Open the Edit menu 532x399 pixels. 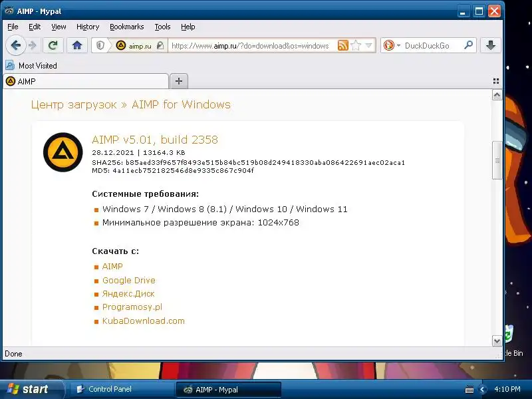click(35, 27)
